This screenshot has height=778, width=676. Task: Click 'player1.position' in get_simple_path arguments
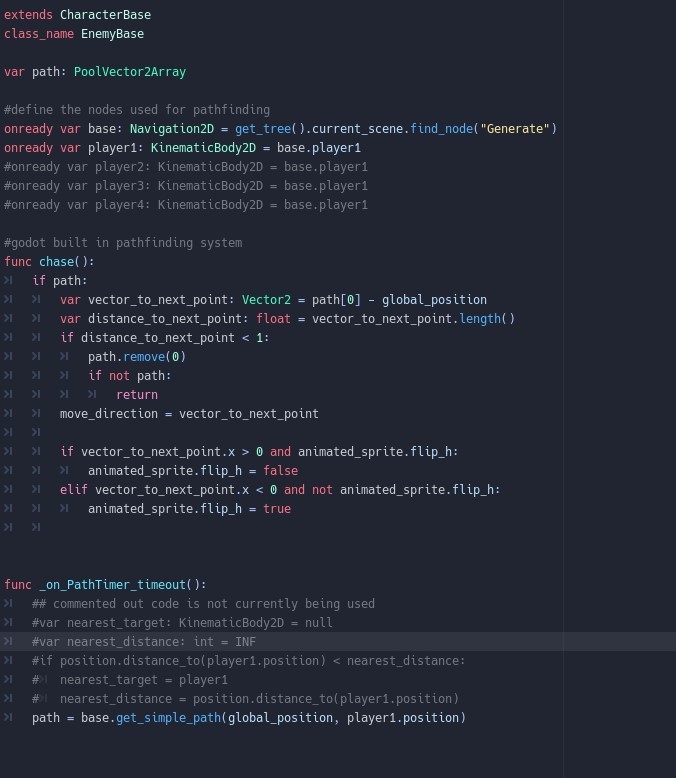(x=403, y=718)
